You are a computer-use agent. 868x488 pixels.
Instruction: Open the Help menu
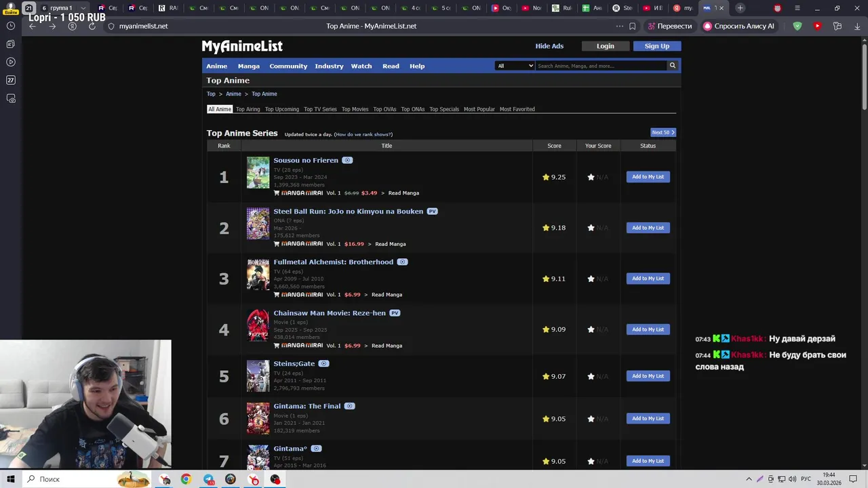(417, 66)
